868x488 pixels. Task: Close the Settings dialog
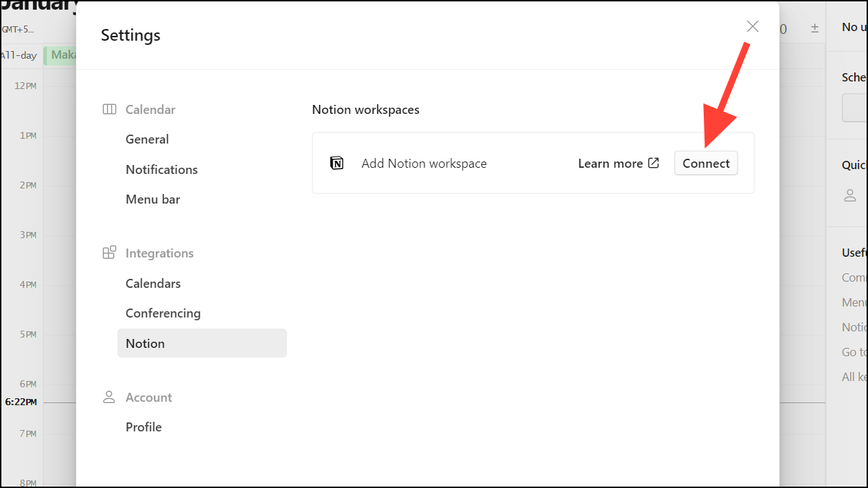[753, 26]
